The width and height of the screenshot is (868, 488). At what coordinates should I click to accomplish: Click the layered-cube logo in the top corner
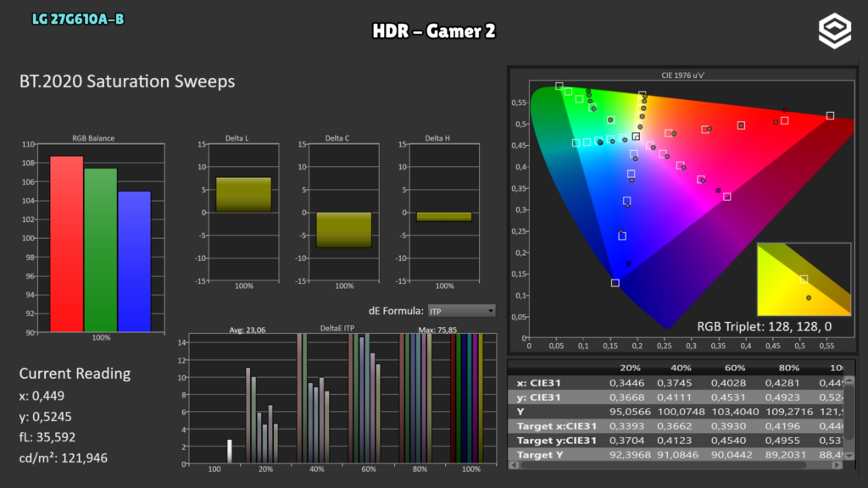(834, 31)
